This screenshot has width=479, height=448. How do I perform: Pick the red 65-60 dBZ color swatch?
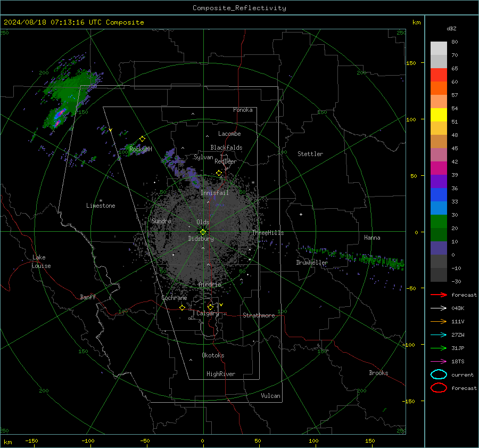tap(439, 75)
